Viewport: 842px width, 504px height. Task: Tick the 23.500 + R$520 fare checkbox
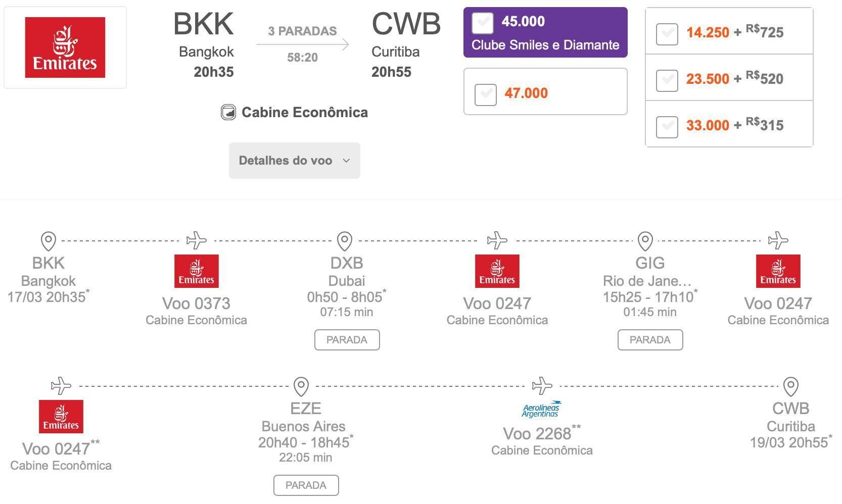pyautogui.click(x=667, y=80)
